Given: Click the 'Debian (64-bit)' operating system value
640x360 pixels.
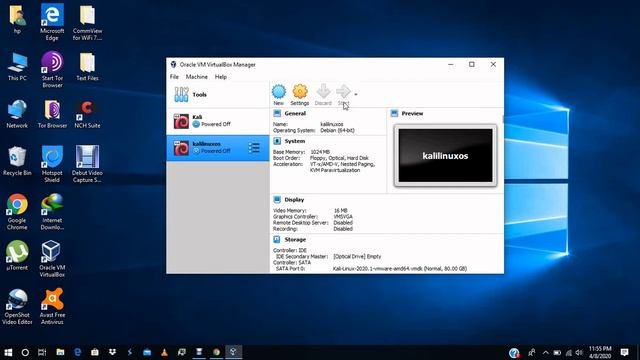Looking at the screenshot, I should [x=337, y=130].
